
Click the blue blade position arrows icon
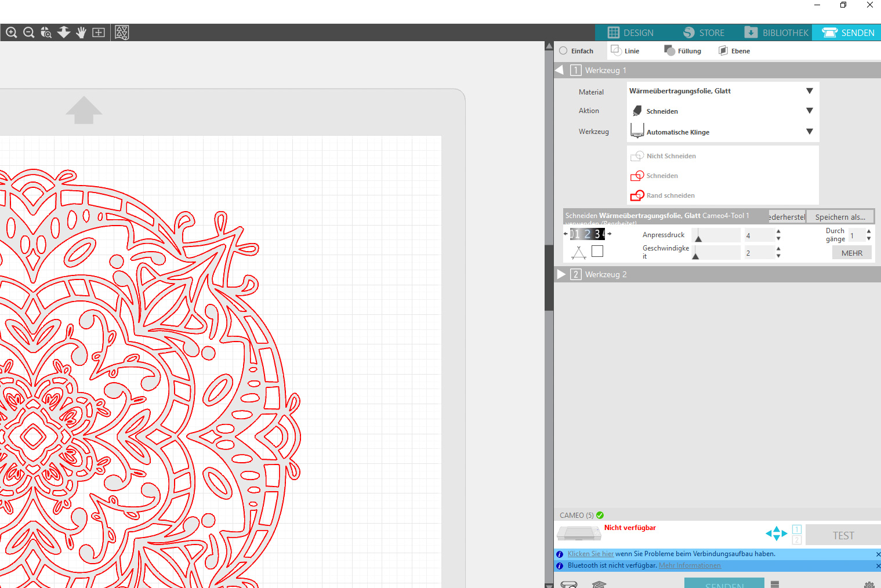(776, 533)
